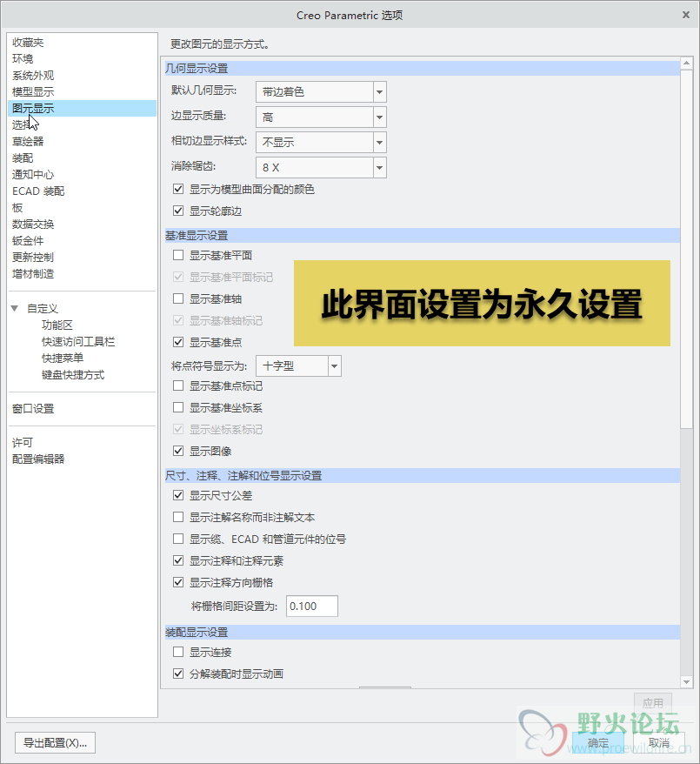Toggle the 显示图像 checkbox
This screenshot has height=764, width=700.
pos(178,452)
